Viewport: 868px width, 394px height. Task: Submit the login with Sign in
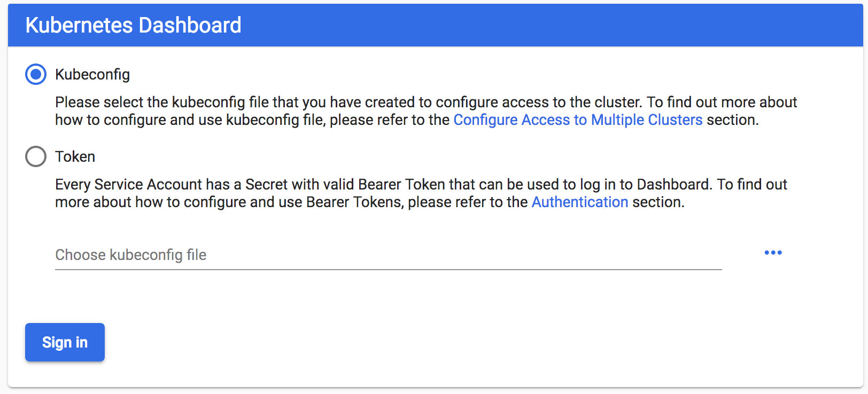[x=65, y=342]
